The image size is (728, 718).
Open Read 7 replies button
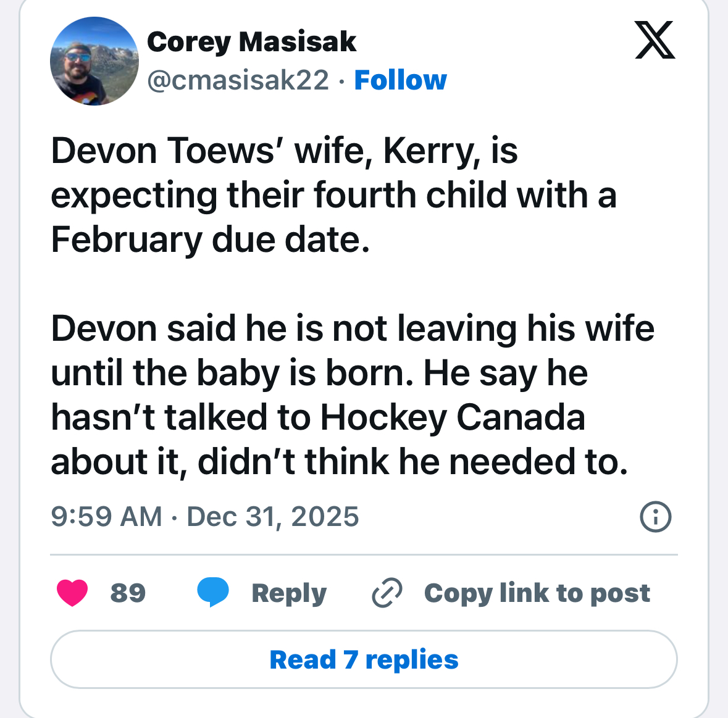[x=364, y=659]
